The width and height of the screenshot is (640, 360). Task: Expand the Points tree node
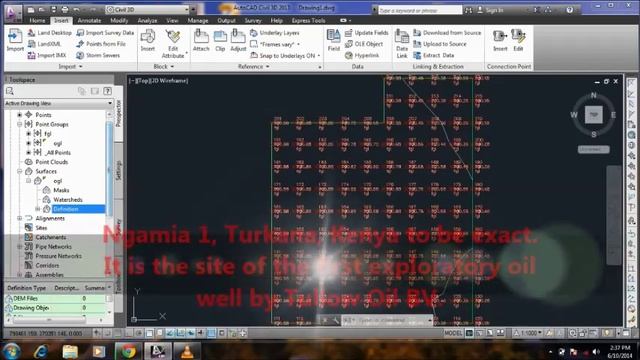[20, 115]
